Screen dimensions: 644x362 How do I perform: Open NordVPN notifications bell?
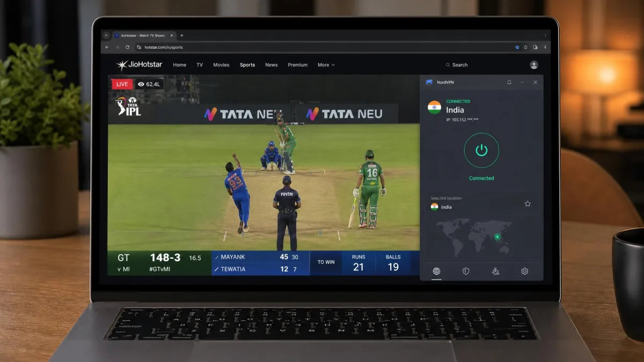[509, 82]
